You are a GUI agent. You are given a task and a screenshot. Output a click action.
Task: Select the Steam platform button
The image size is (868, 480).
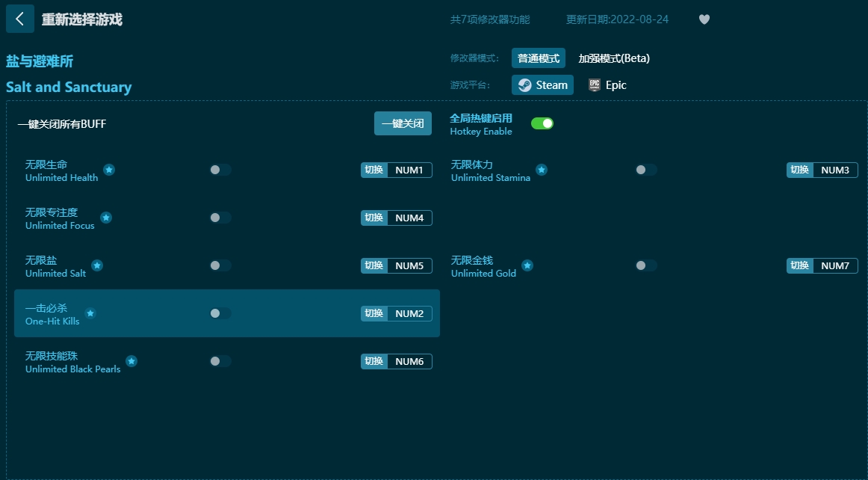point(542,85)
